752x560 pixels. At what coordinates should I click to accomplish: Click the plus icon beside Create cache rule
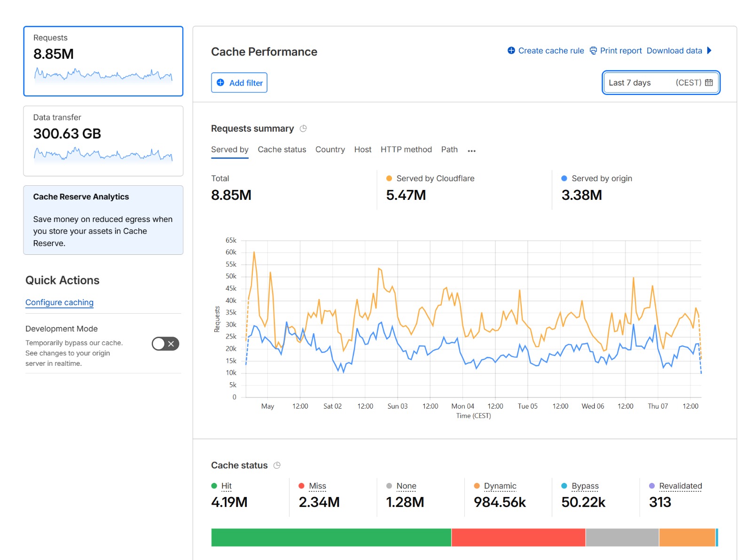511,50
